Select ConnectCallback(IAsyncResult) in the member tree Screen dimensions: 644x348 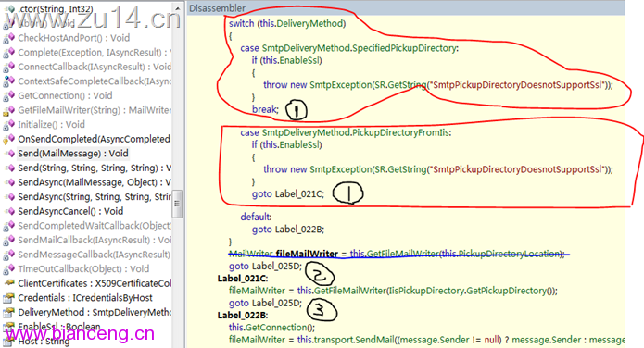(95, 67)
